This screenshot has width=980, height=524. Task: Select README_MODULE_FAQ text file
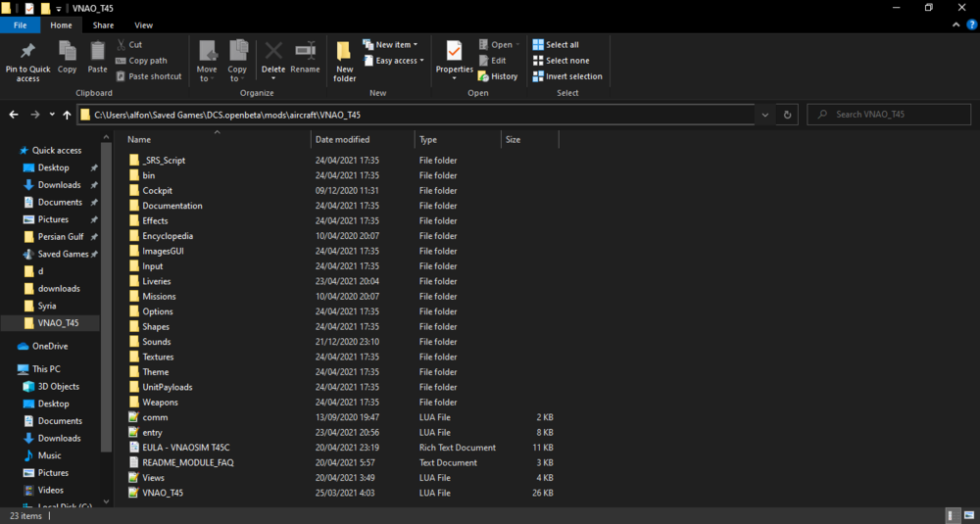[x=187, y=463]
